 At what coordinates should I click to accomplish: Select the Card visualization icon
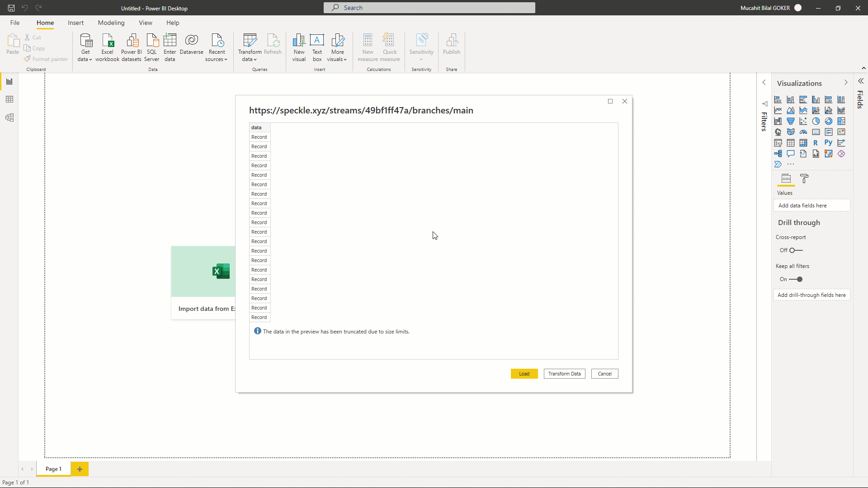pos(816,131)
